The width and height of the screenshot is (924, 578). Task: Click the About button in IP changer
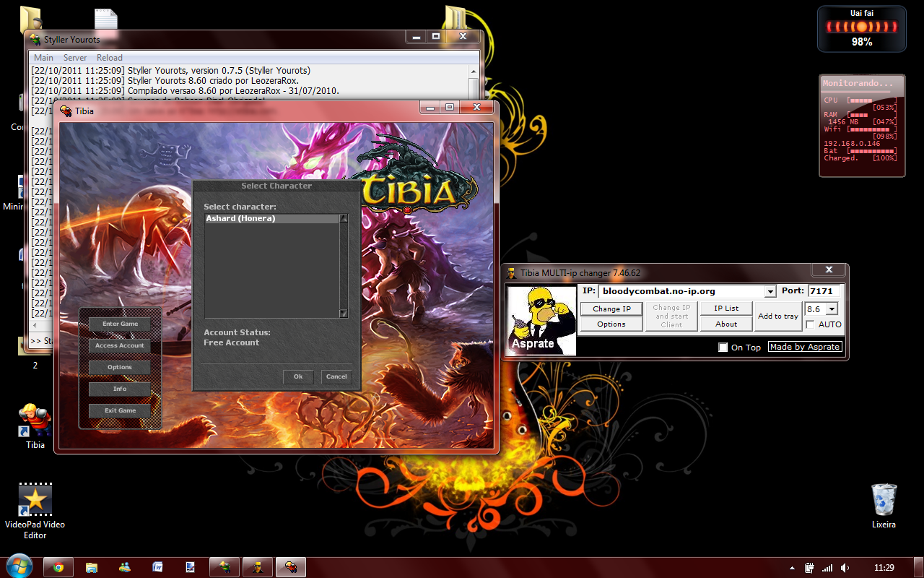[726, 324]
